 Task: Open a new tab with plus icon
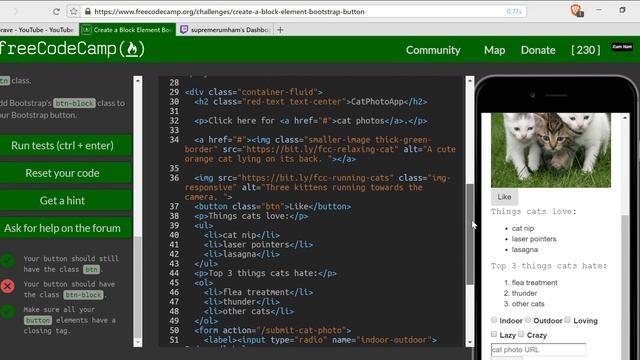280,30
